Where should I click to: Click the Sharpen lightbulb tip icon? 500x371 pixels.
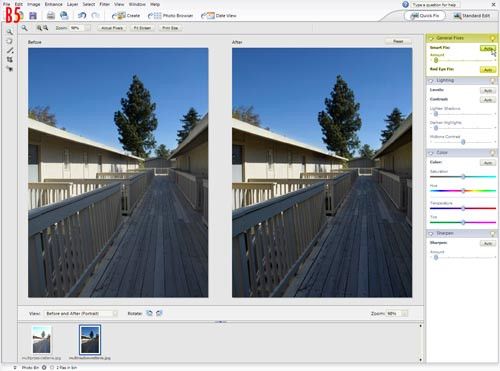click(492, 233)
